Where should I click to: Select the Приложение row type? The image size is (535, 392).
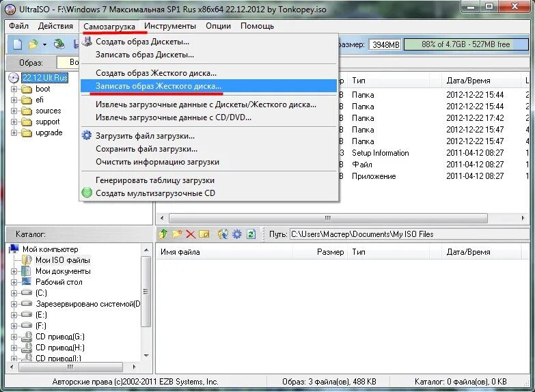tap(374, 176)
